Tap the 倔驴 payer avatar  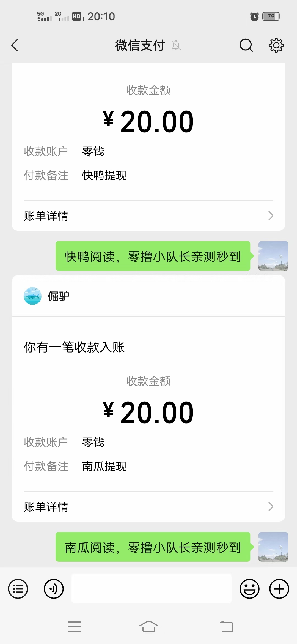(33, 296)
